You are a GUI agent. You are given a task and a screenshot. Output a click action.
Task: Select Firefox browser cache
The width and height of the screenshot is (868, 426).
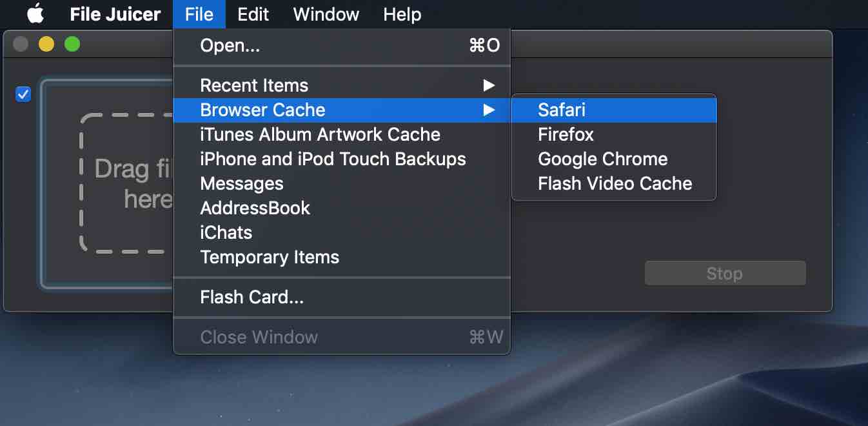[566, 134]
